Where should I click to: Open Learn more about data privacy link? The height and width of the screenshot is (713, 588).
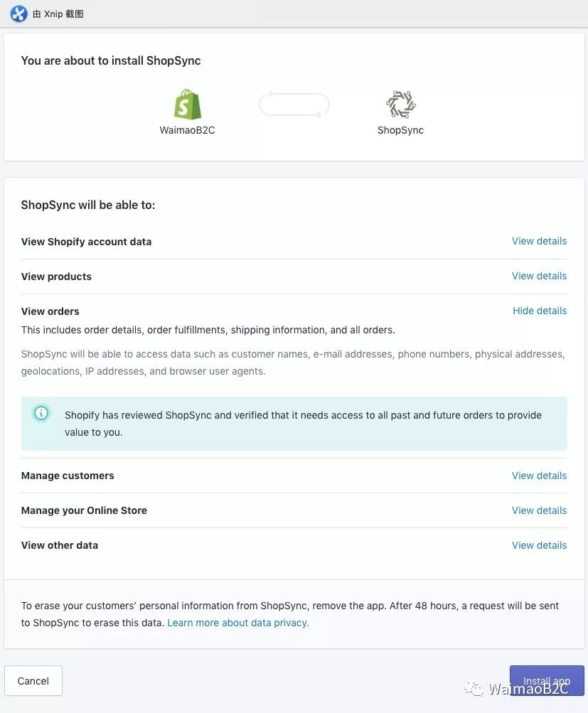pos(238,623)
